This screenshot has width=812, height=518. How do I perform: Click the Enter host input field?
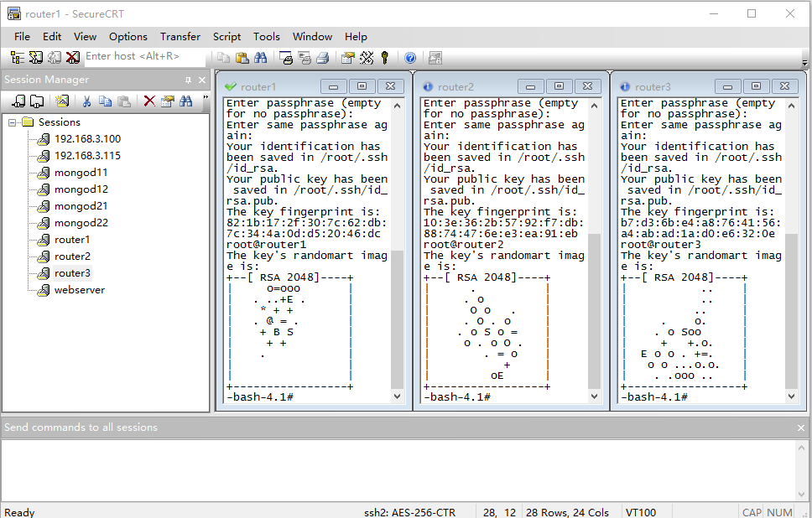[144, 56]
